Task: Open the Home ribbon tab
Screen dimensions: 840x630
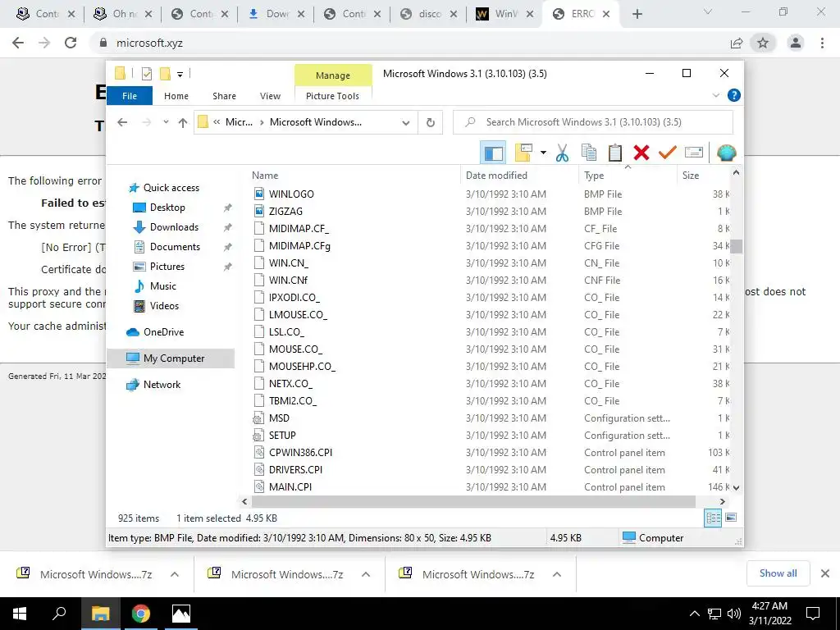Action: (x=176, y=96)
